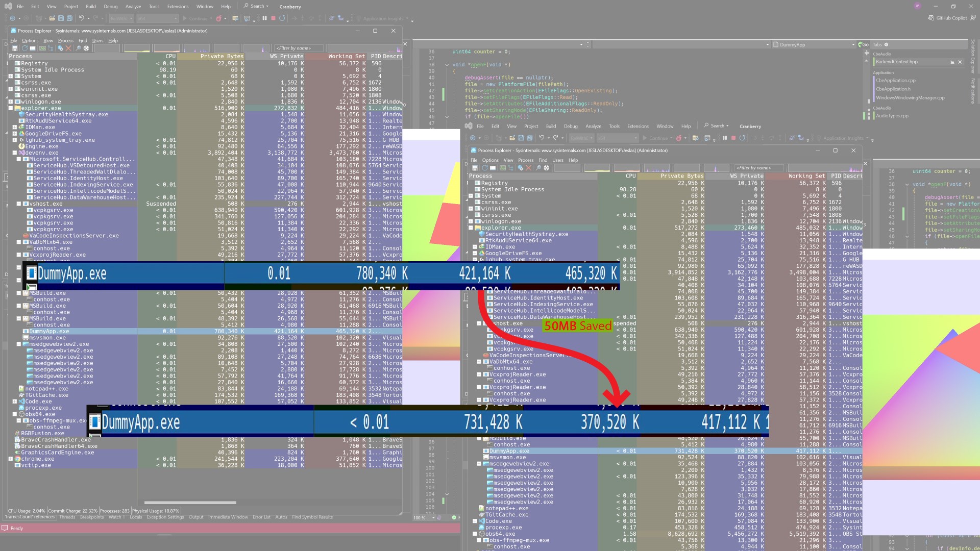The width and height of the screenshot is (980, 551).
Task: Open RelWithDebInfo configuration dropdown, top Visual Studio
Action: click(x=121, y=18)
